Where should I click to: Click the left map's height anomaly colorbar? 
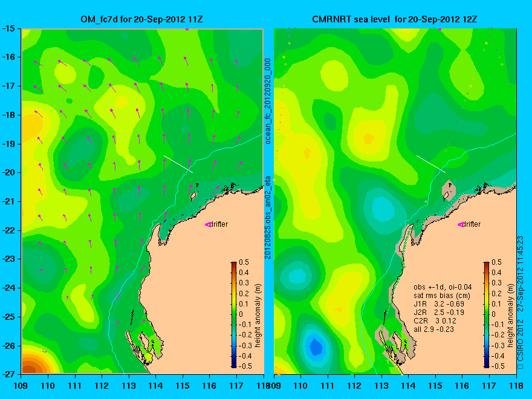[234, 314]
